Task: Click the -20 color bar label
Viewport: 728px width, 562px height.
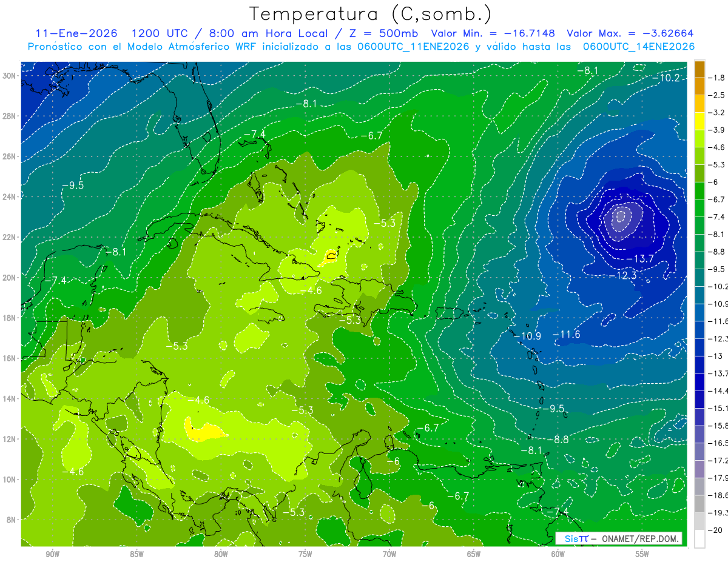Action: pyautogui.click(x=715, y=530)
